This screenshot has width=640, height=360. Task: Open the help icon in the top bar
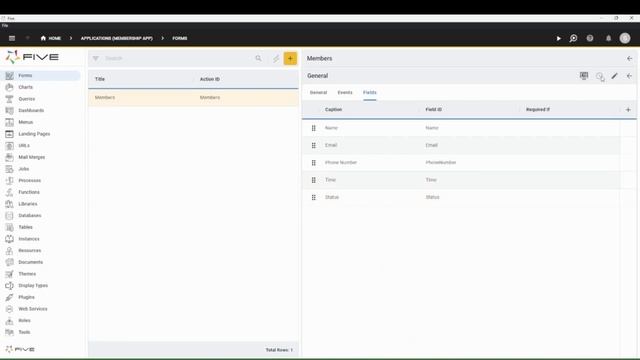pos(590,38)
